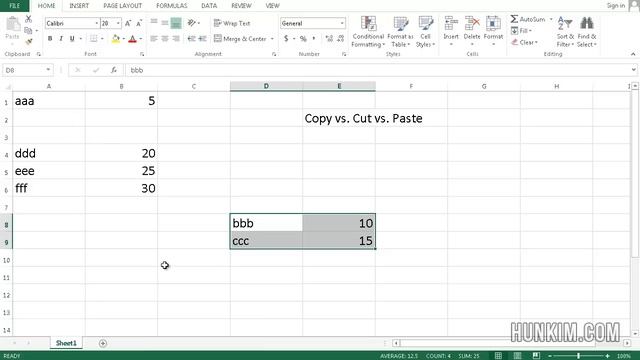This screenshot has width=640, height=360.
Task: Click the Decrease Indent icon
Action: [191, 39]
